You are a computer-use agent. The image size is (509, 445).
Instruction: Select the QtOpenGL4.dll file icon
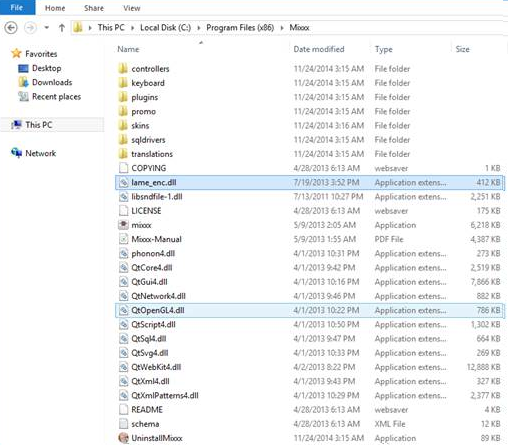click(123, 310)
